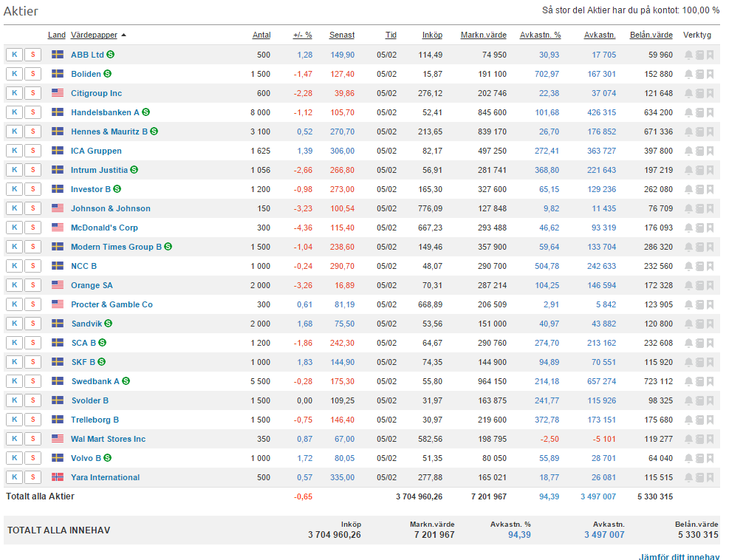Sort by the Senast column header
Image resolution: width=729 pixels, height=560 pixels.
[342, 35]
